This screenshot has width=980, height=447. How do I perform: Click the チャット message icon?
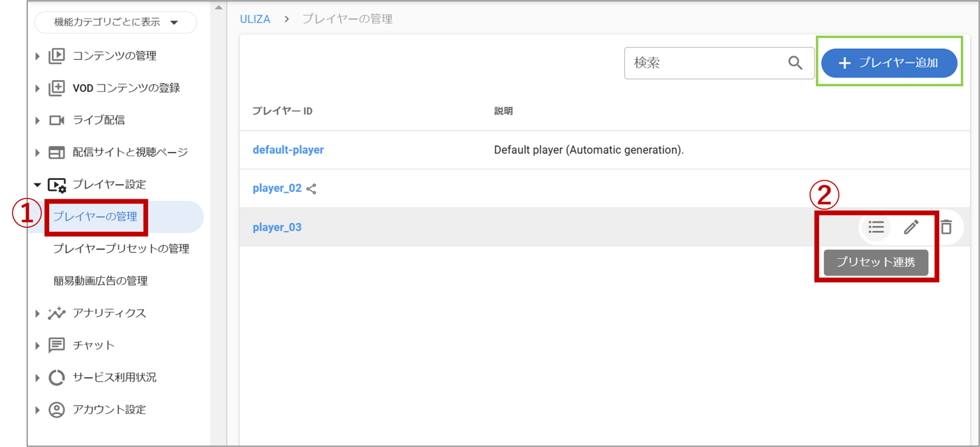[x=57, y=346]
